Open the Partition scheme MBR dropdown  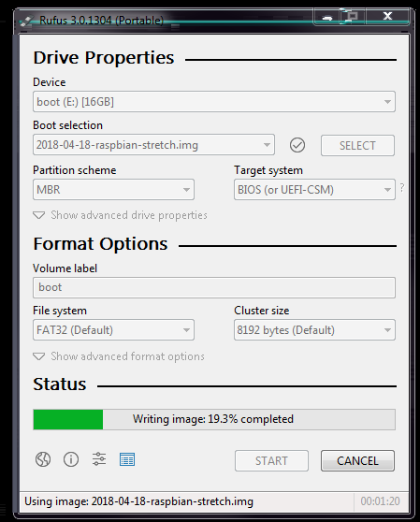click(x=113, y=189)
